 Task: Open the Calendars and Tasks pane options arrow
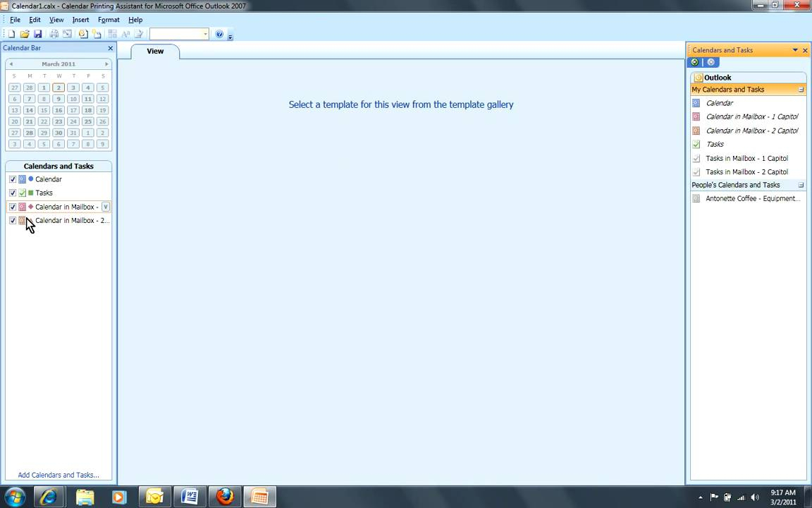795,50
